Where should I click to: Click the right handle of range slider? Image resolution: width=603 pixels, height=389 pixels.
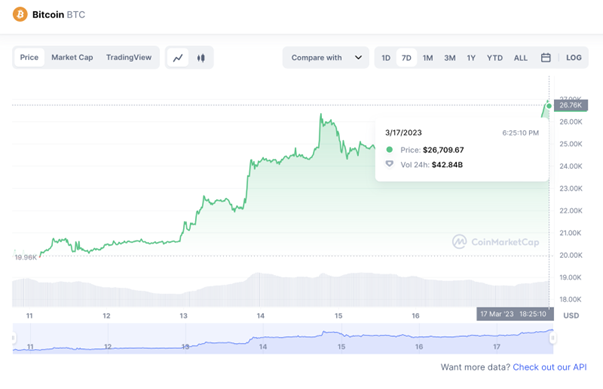(x=553, y=338)
